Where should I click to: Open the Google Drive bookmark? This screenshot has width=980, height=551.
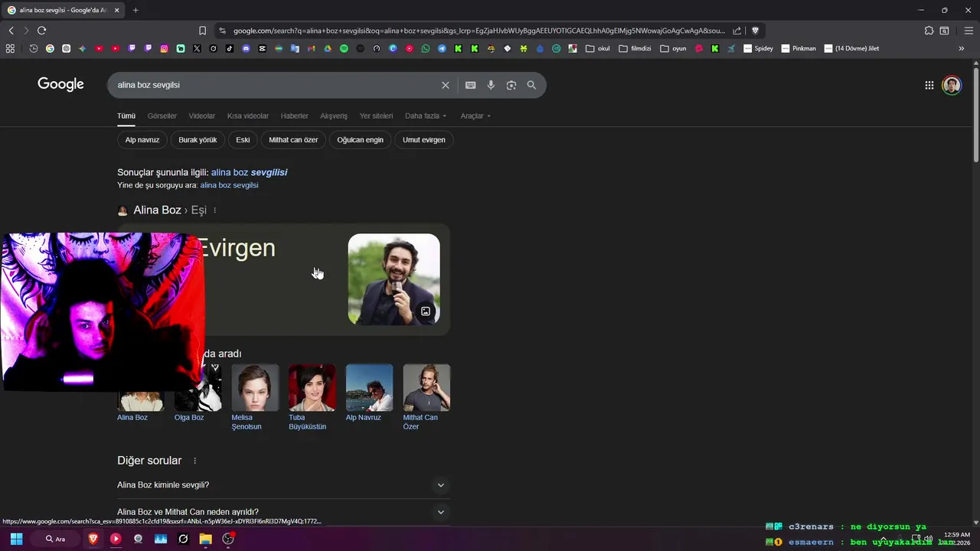tap(328, 48)
